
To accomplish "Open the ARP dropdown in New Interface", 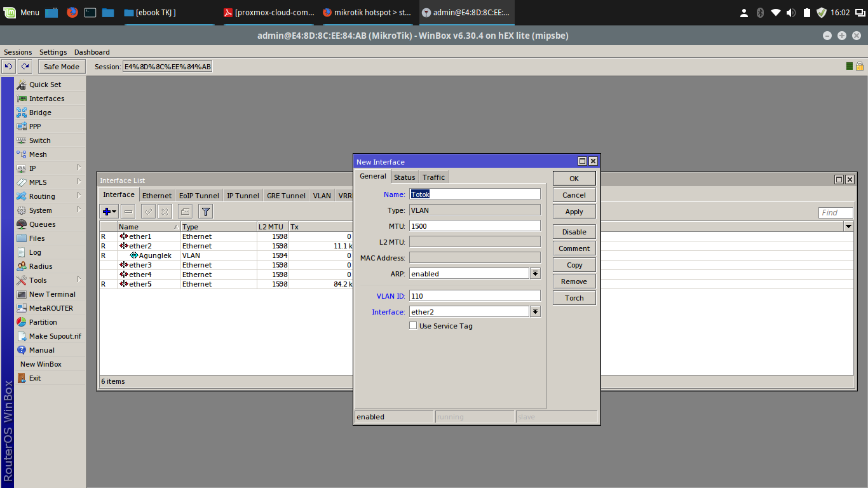I will click(535, 274).
